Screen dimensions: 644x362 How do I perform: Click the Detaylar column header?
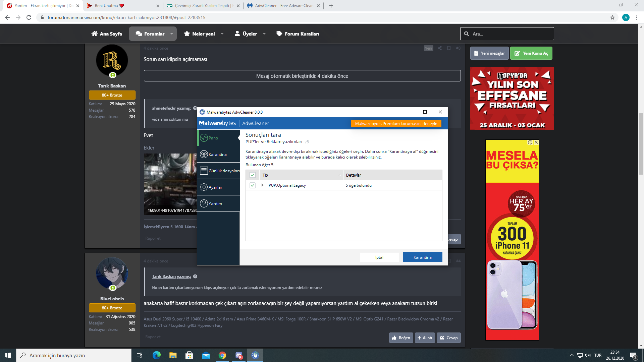click(x=392, y=175)
